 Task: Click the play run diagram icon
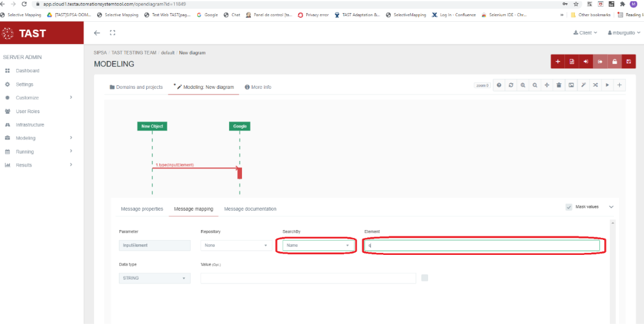607,85
